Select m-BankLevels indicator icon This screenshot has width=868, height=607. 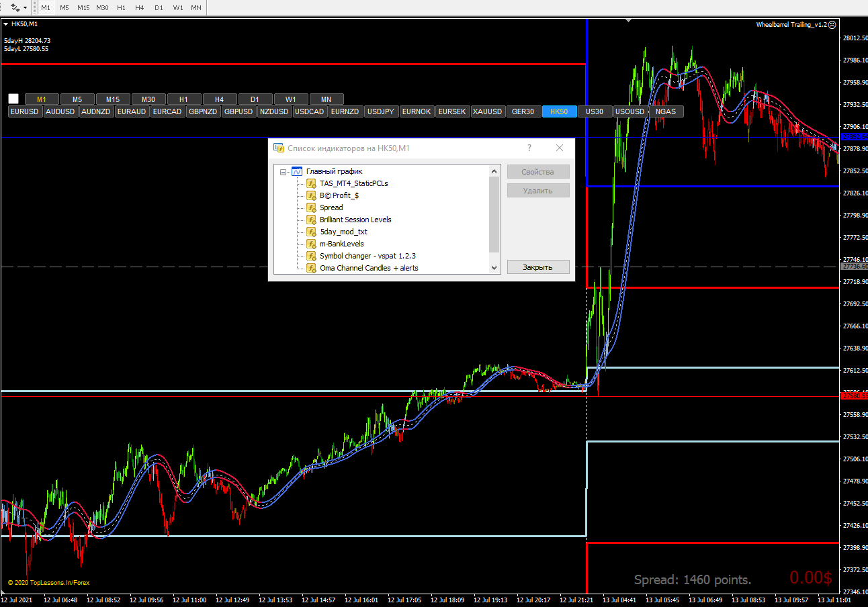point(312,244)
